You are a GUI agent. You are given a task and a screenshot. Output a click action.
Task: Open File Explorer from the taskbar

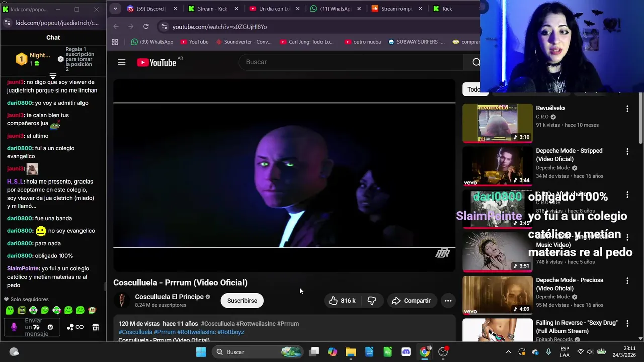pyautogui.click(x=351, y=352)
